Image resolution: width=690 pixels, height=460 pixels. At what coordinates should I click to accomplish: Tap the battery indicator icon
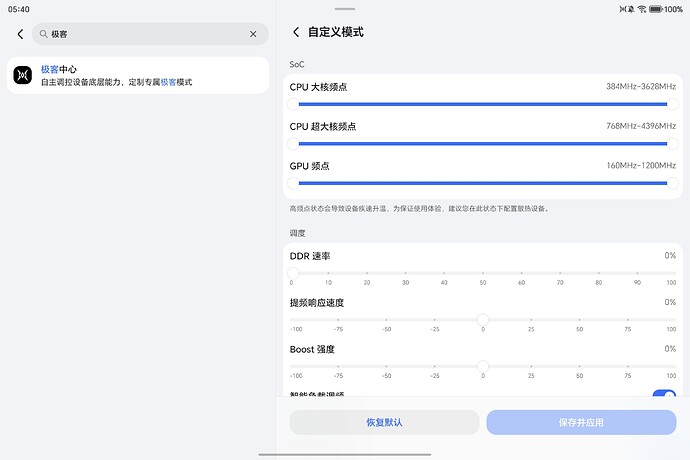(655, 8)
